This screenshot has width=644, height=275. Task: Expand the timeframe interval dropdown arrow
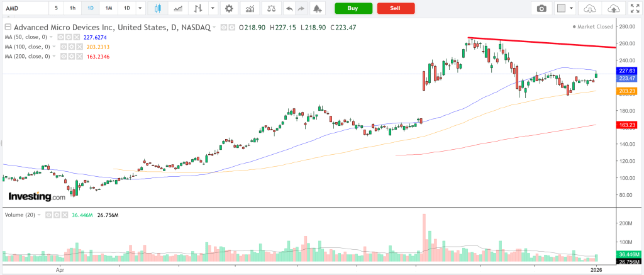pos(140,8)
